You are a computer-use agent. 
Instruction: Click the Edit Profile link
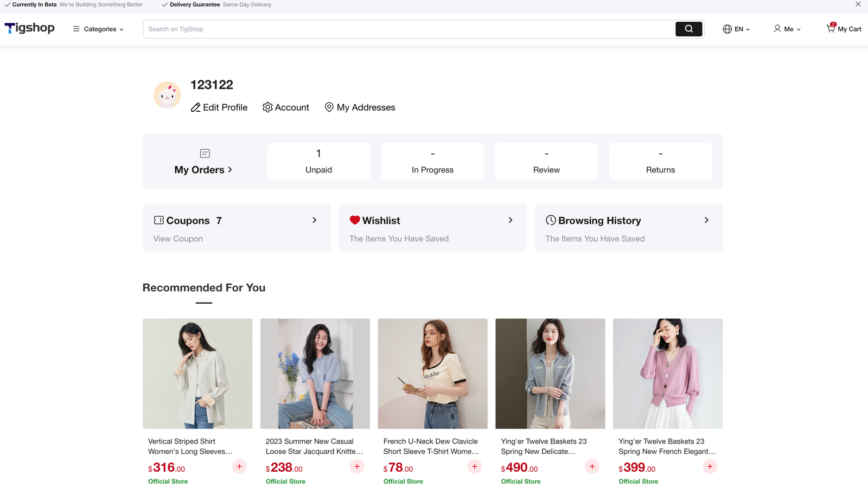219,107
